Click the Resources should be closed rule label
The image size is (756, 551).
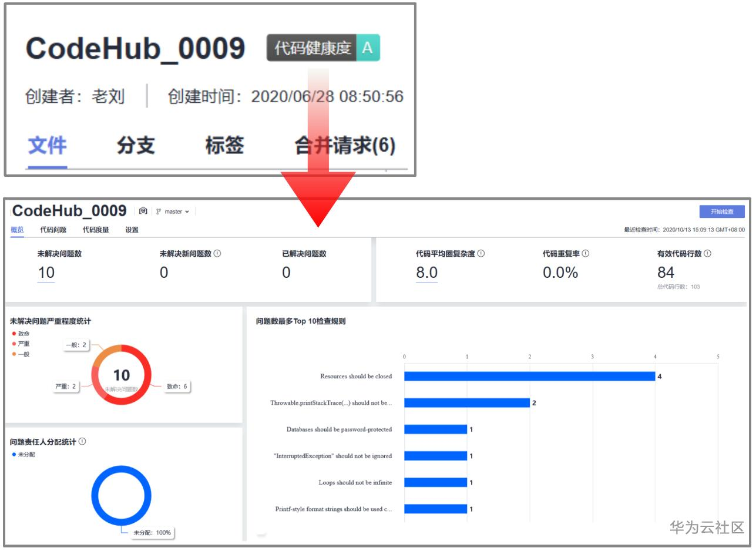(356, 376)
